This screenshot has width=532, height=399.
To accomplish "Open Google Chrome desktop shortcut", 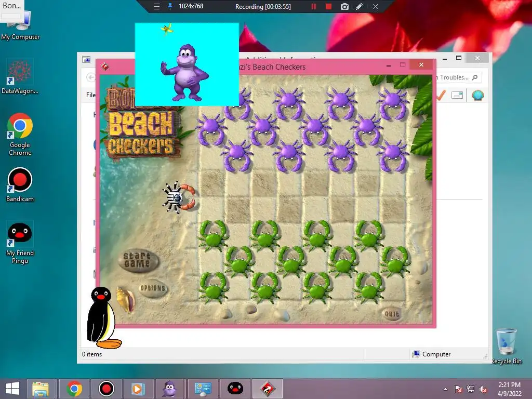I will (20, 135).
